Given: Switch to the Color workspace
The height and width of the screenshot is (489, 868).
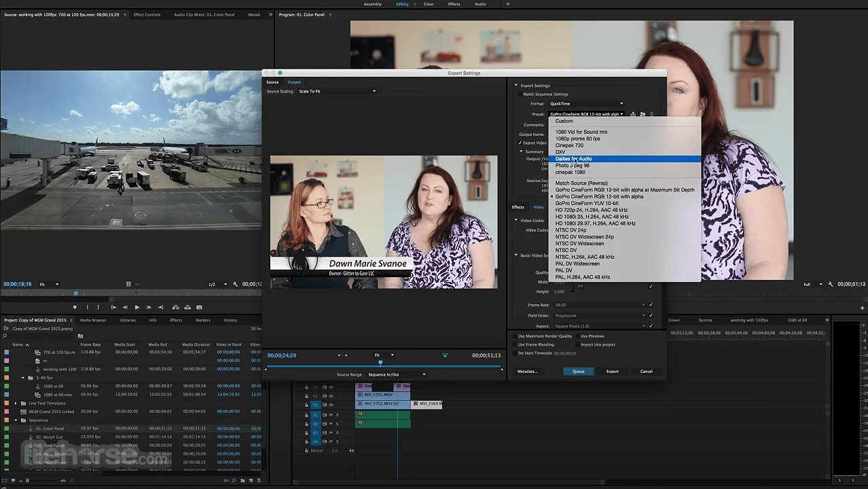Looking at the screenshot, I should (429, 4).
